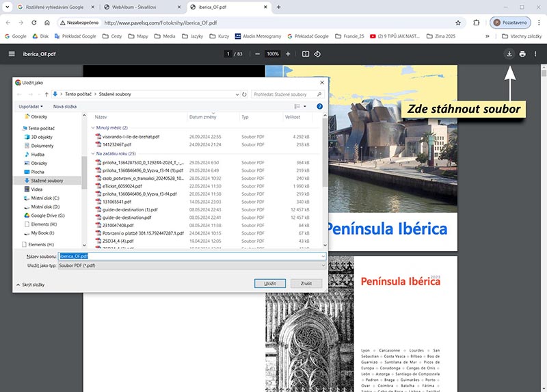This screenshot has height=392, width=547.
Task: Click the 'Uložit' button
Action: (269, 283)
